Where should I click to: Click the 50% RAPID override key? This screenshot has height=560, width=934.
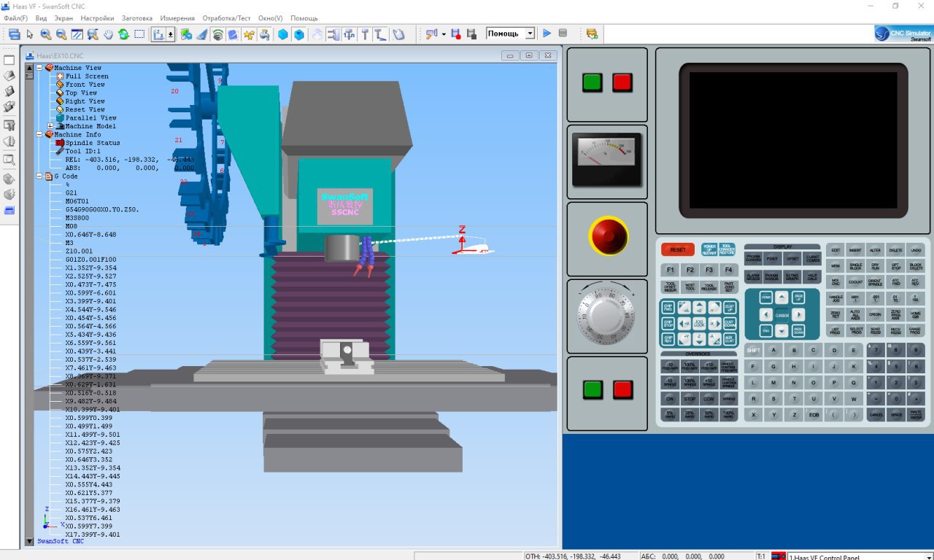pos(709,414)
